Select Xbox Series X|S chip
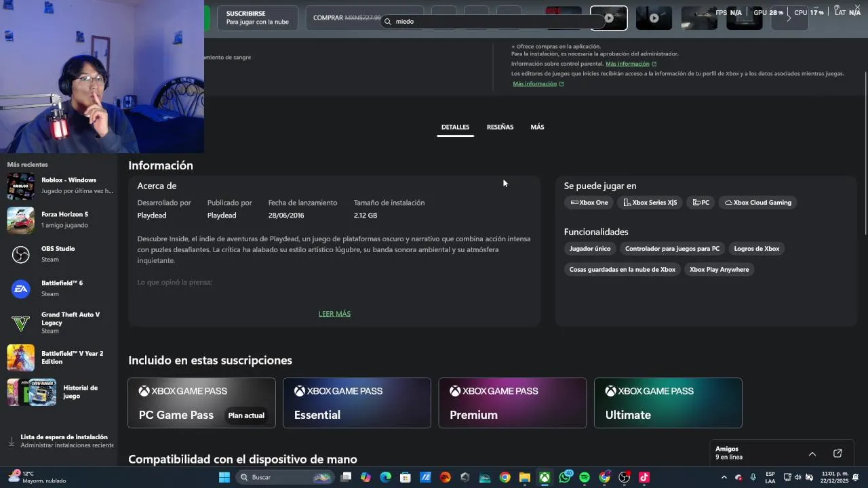Image resolution: width=868 pixels, height=488 pixels. [x=650, y=203]
